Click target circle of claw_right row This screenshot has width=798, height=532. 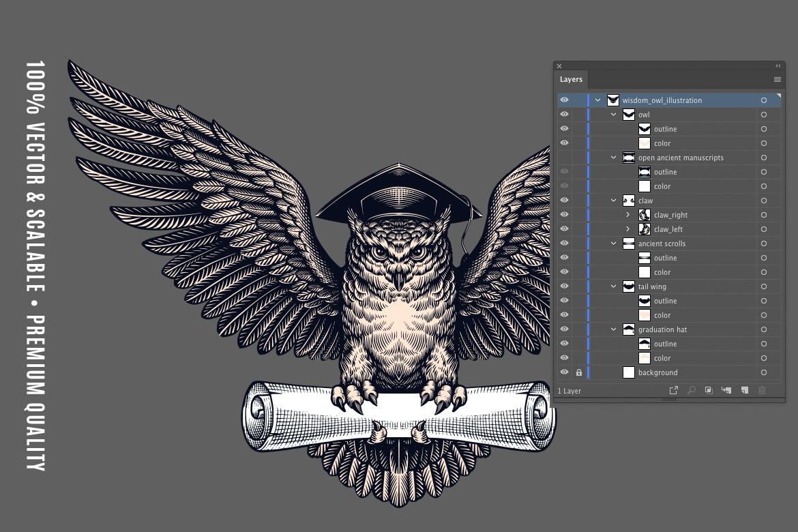(x=764, y=215)
